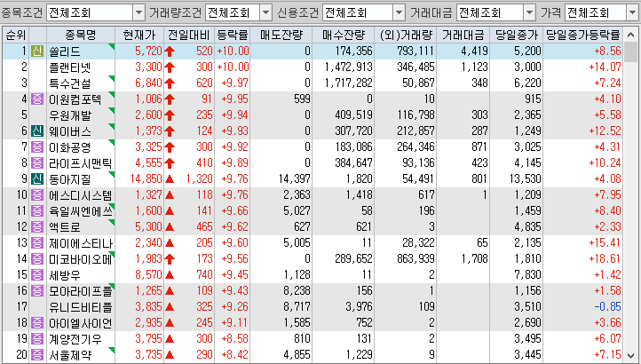The width and height of the screenshot is (641, 364).
Task: Click the vertical scrollbar thumb
Action: click(631, 51)
